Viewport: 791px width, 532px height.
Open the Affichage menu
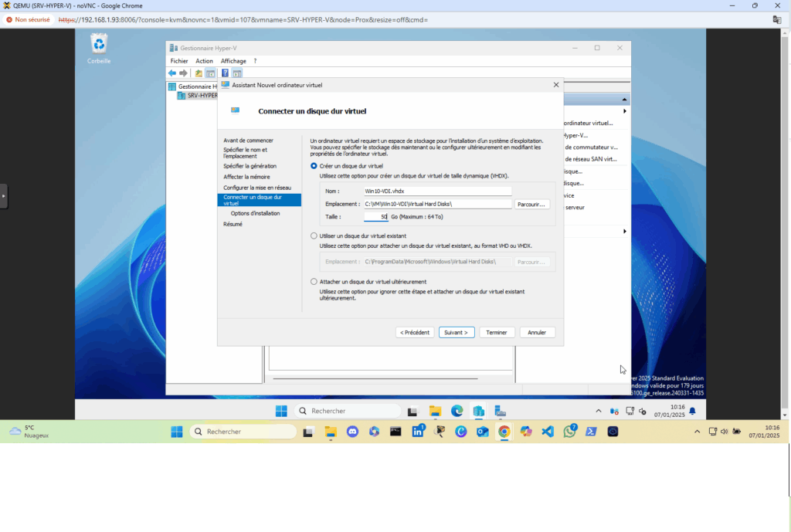(x=233, y=61)
